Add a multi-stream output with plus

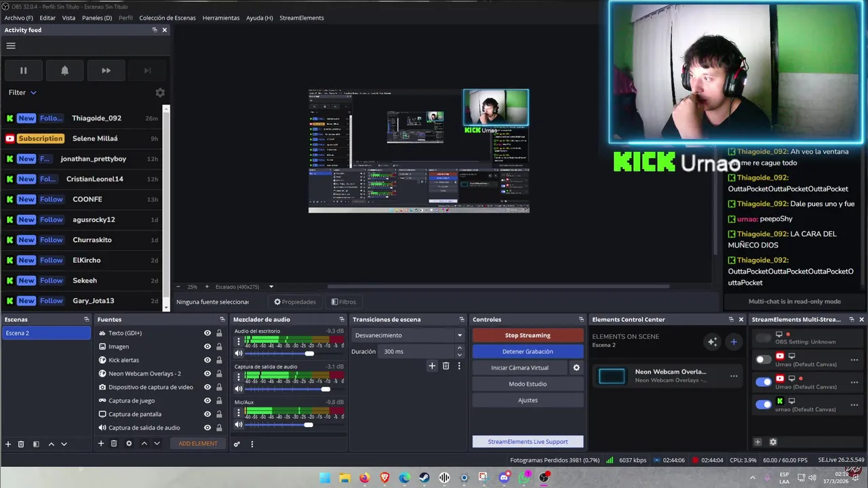coord(758,442)
